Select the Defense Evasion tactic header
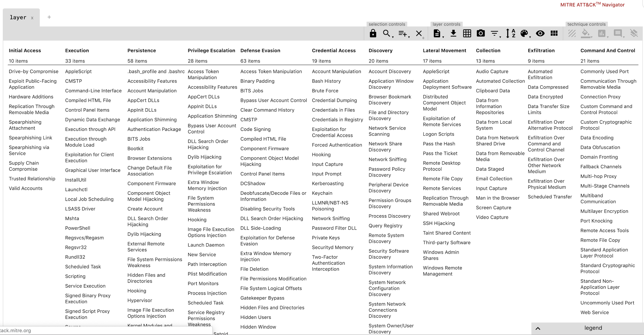Screen dimensions: 644x335 (x=260, y=51)
